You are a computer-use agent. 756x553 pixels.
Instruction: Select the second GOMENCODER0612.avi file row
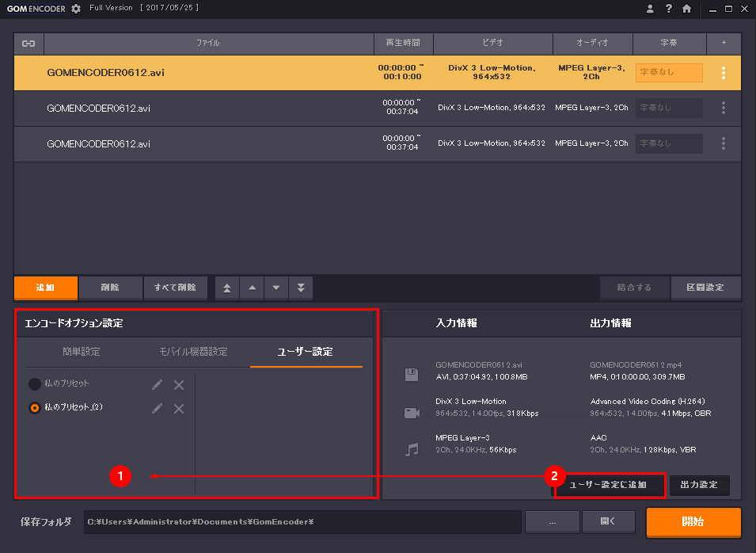click(x=378, y=109)
